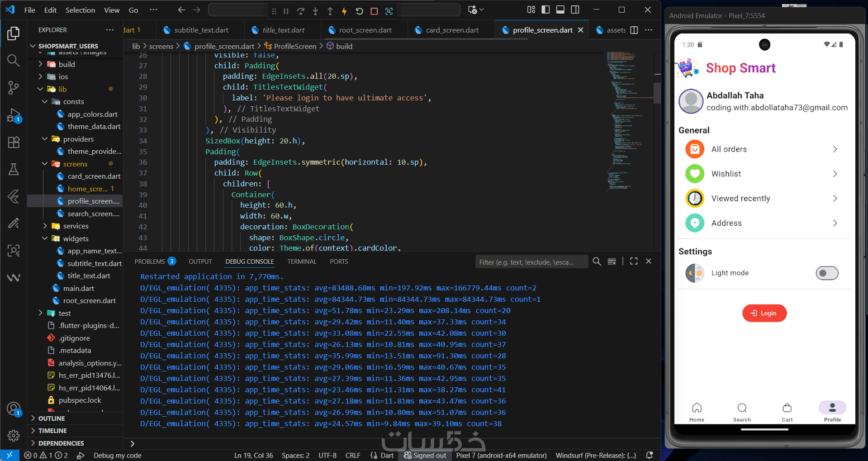Toggle the primary side bar layout button

click(545, 10)
